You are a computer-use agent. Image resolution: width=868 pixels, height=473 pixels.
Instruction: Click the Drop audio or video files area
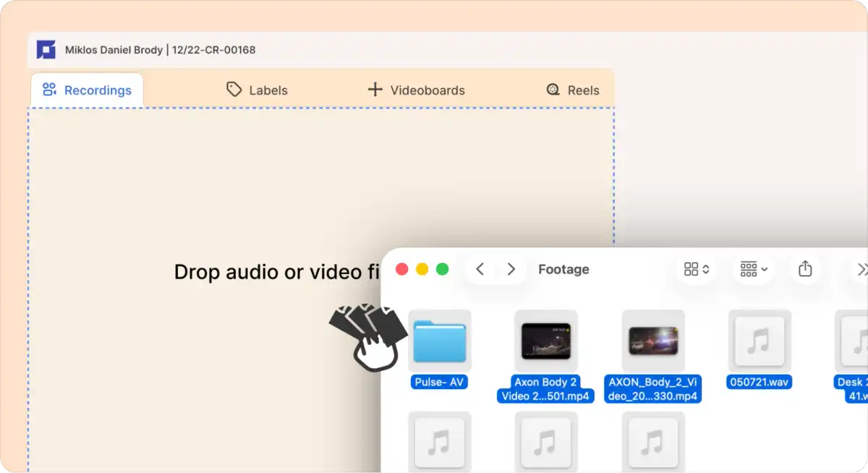coord(321,289)
